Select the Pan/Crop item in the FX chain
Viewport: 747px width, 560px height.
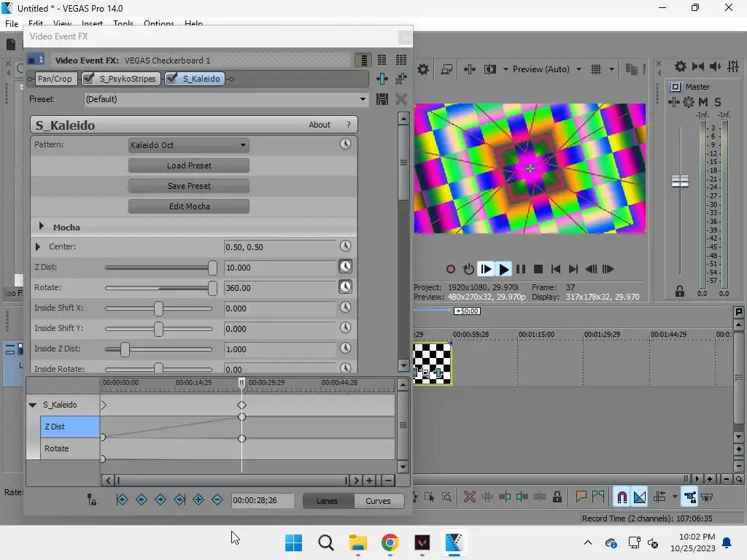click(55, 79)
